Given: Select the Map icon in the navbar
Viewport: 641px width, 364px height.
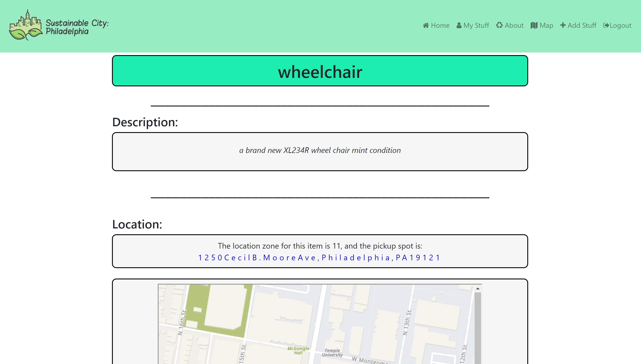Looking at the screenshot, I should click(534, 25).
